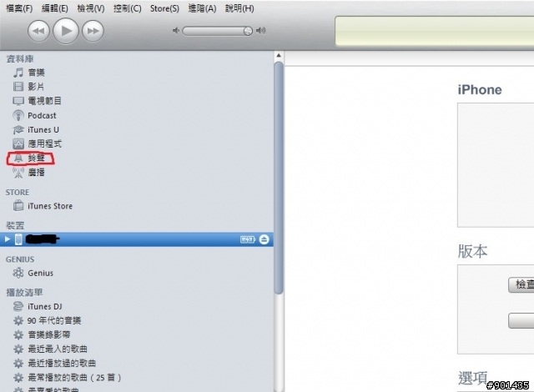Click the 檢查 button in 版本 section
Screen dimensions: 534x392
[x=521, y=284]
